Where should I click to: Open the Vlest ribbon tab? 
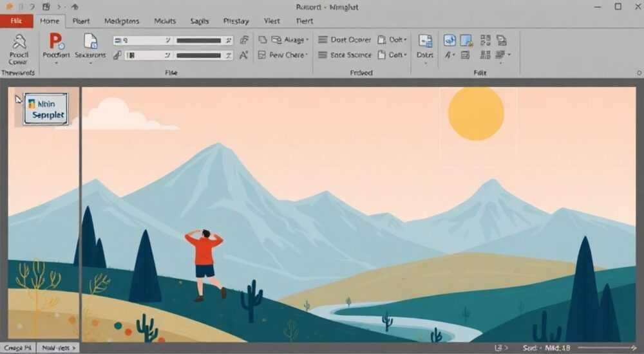(272, 21)
